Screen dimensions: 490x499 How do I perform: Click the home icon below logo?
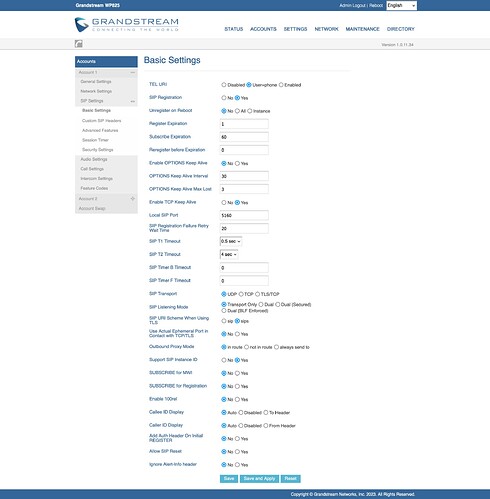(79, 44)
